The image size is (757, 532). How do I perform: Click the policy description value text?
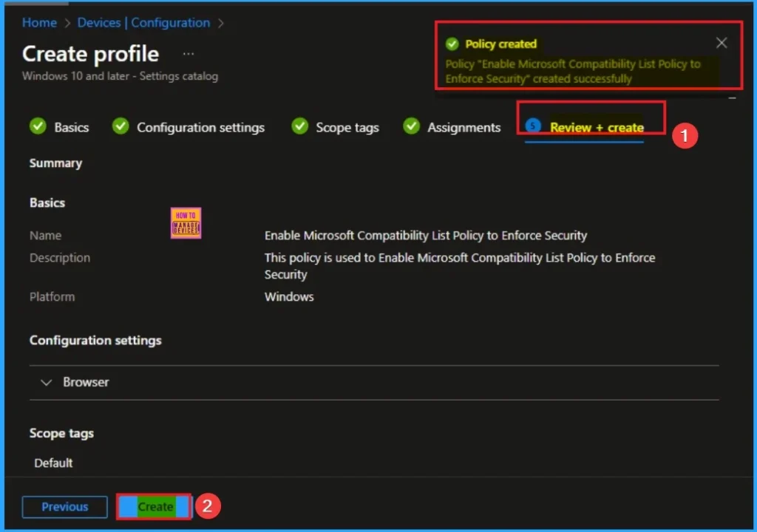(459, 266)
